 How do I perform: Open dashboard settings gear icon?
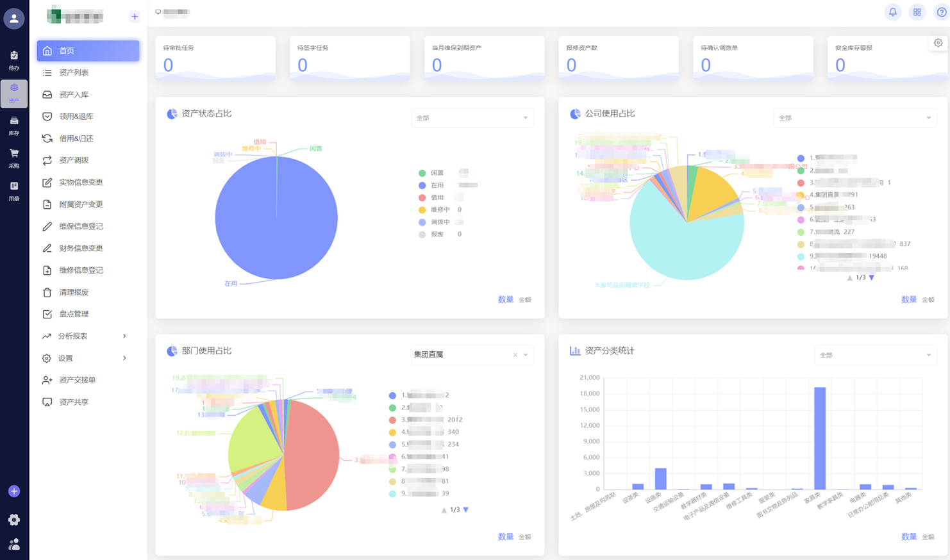point(938,43)
